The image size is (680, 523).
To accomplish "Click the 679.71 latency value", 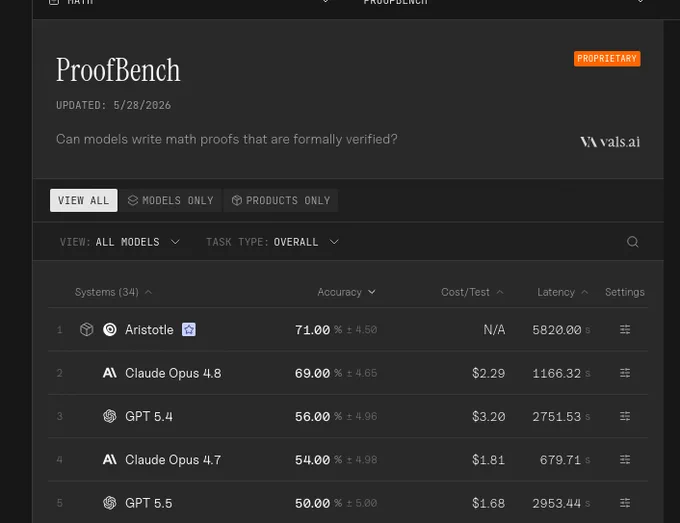I will tap(560, 460).
